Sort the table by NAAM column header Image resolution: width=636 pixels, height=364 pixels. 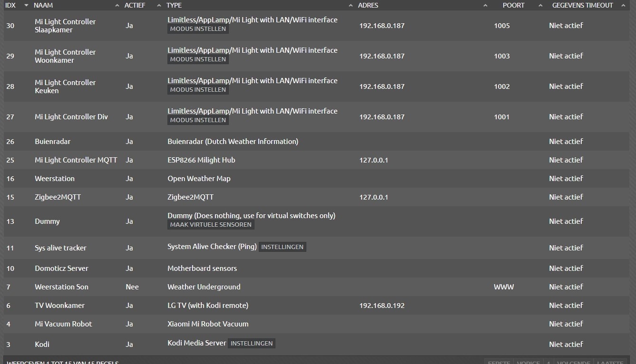pyautogui.click(x=43, y=5)
